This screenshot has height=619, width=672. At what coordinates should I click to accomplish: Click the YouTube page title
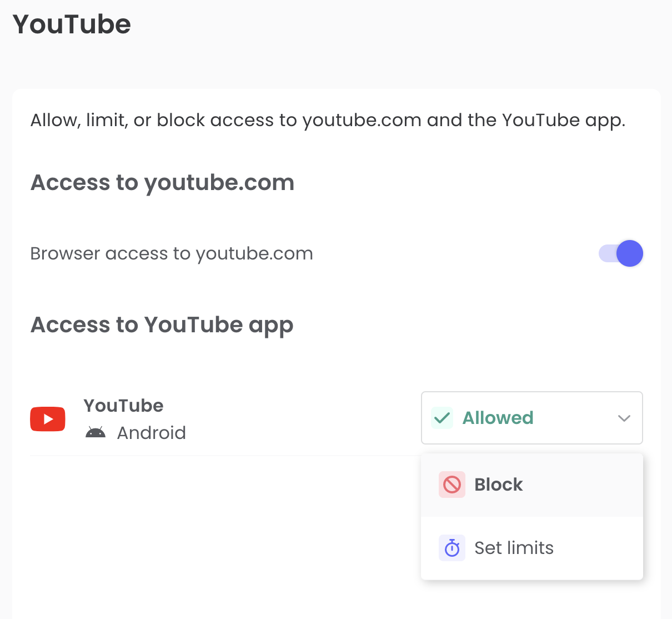pos(72,24)
